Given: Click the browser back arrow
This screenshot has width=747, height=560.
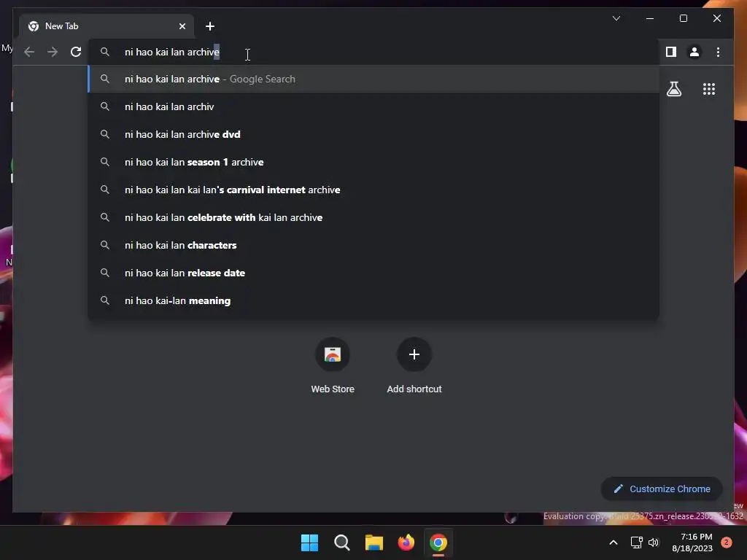Looking at the screenshot, I should tap(29, 52).
